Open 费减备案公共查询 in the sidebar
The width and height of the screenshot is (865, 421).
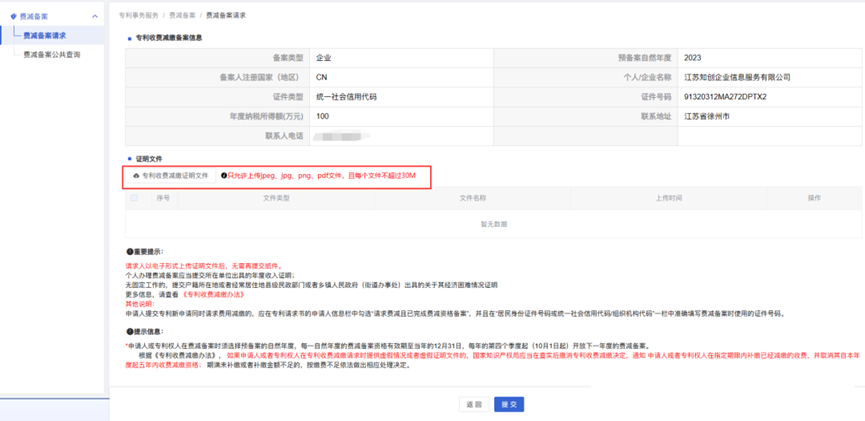52,55
